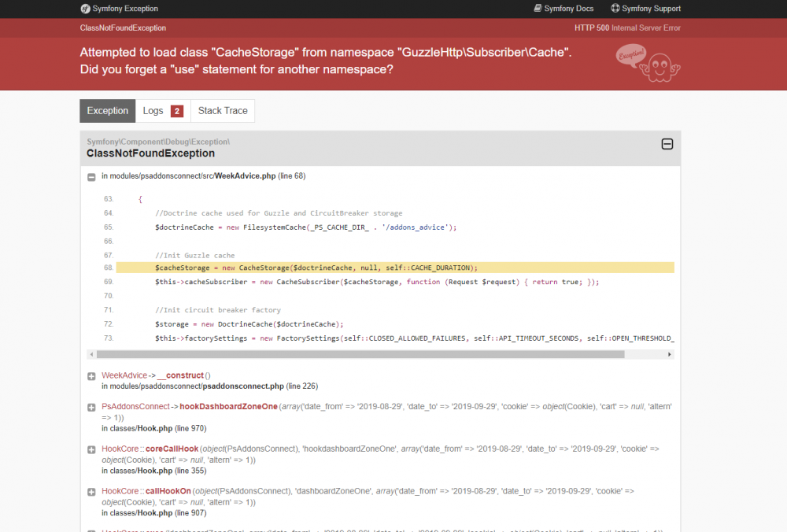Click the horizontal scrollbar under the code

point(360,354)
